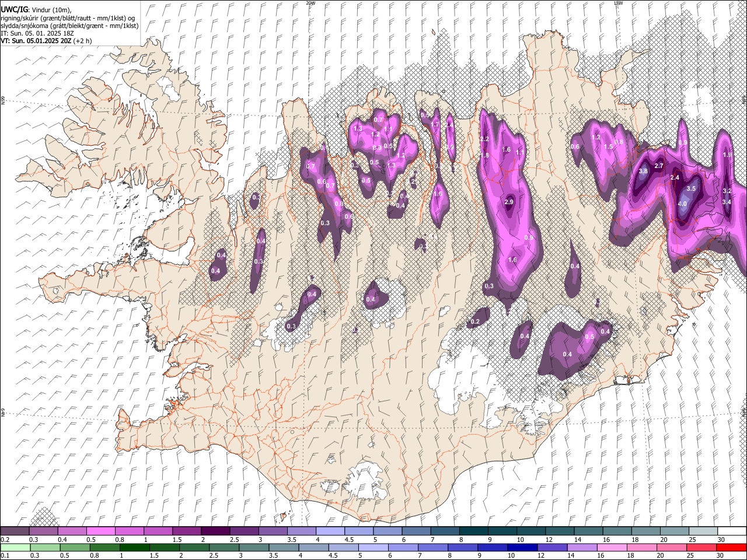Click the 2.7 snowfall value on map
This screenshot has height=560, width=747.
tap(659, 166)
